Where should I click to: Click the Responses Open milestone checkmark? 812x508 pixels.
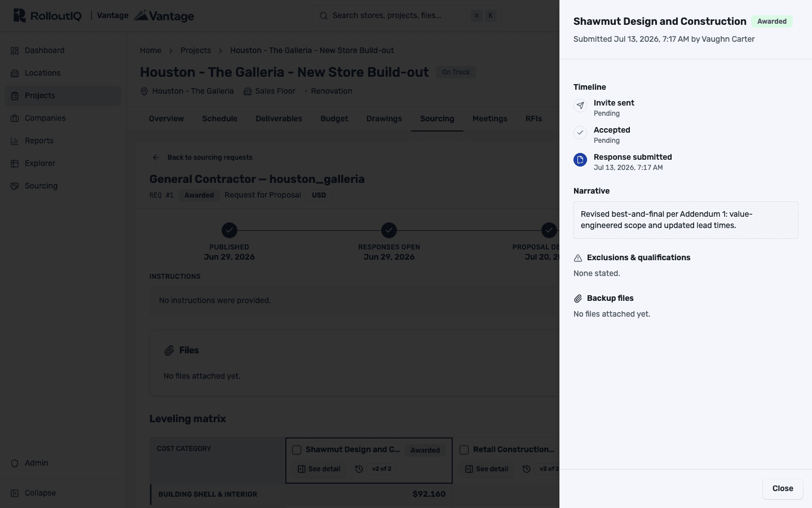tap(389, 230)
